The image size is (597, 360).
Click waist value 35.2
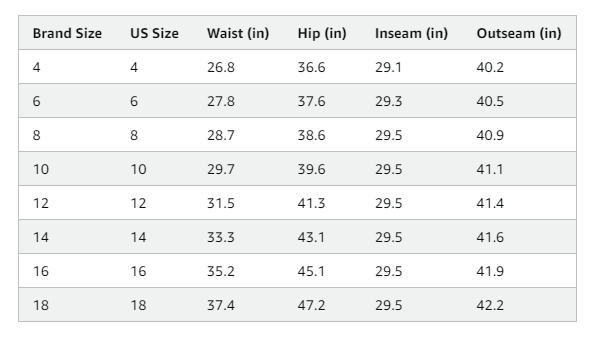click(221, 271)
